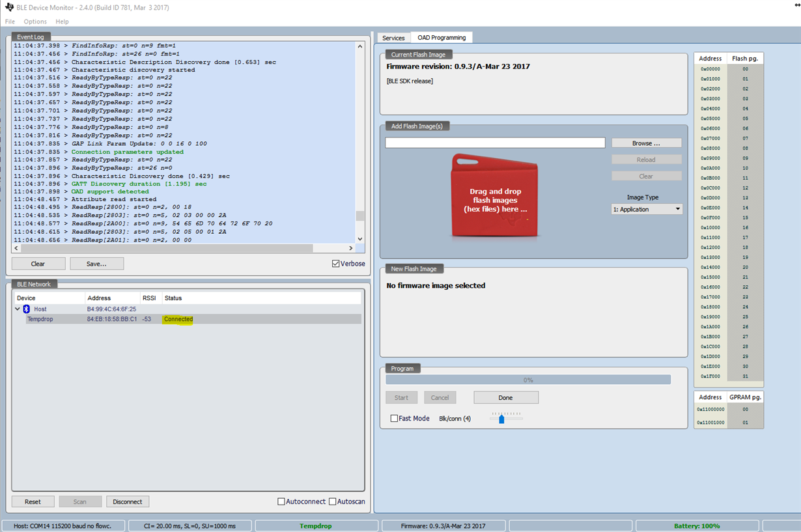
Task: Click the Firmware revision text in Current Flash Image
Action: (458, 66)
